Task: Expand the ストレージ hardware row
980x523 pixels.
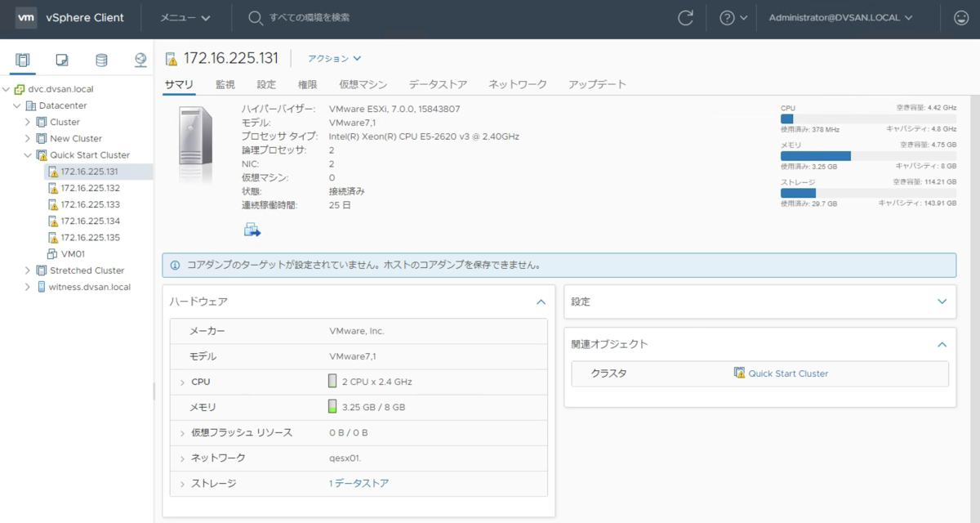Action: pos(182,484)
